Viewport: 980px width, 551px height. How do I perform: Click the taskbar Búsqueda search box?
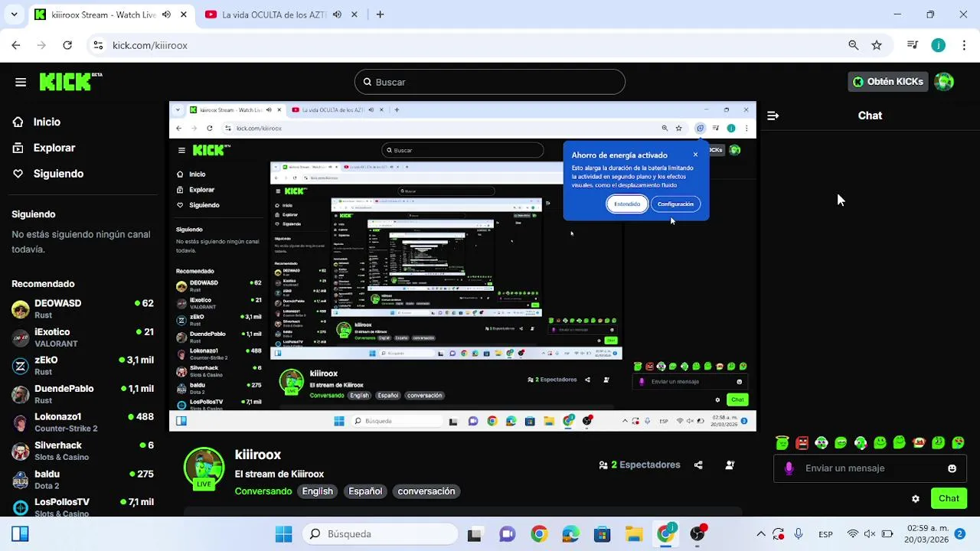pyautogui.click(x=381, y=534)
